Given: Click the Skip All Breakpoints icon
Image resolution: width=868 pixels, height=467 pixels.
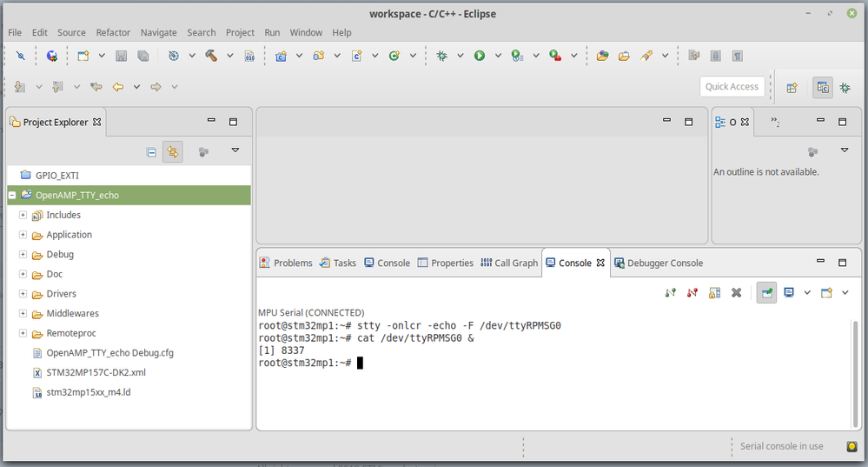Looking at the screenshot, I should (x=21, y=56).
